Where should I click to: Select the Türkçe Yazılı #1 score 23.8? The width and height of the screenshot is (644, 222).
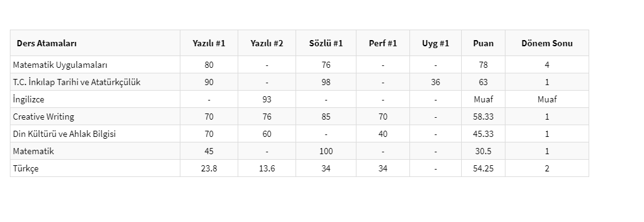click(209, 168)
